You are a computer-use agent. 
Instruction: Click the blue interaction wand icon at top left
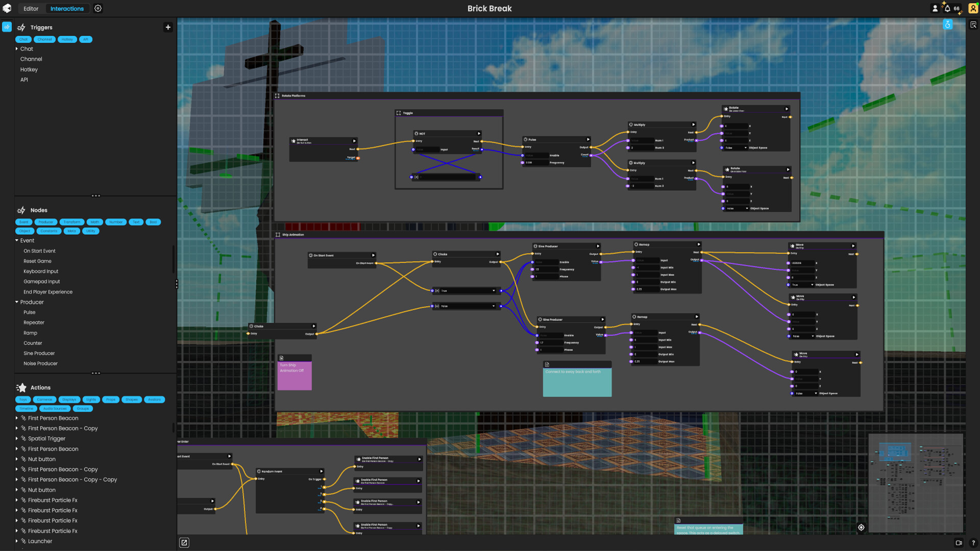[7, 26]
